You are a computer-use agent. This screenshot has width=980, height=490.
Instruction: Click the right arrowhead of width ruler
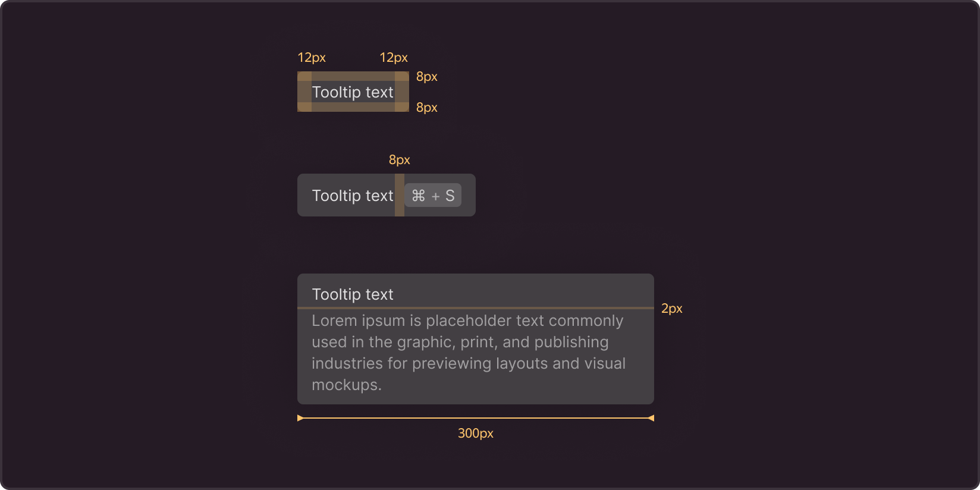pos(651,418)
